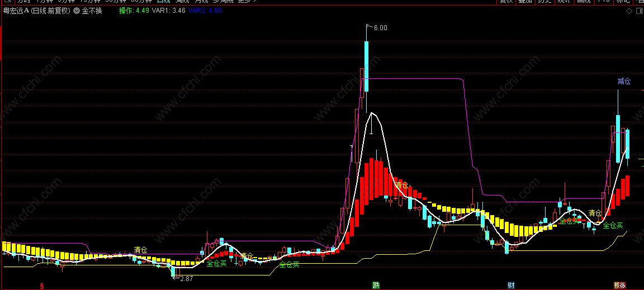Screen dimensions: 644x290
Task: Select the 粤宏远A (日线.前复权) title
Action: pyautogui.click(x=37, y=11)
